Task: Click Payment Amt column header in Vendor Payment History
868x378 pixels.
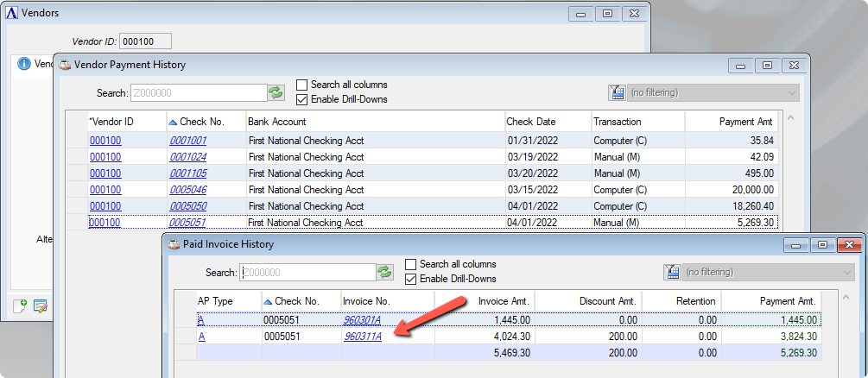Action: (x=732, y=122)
